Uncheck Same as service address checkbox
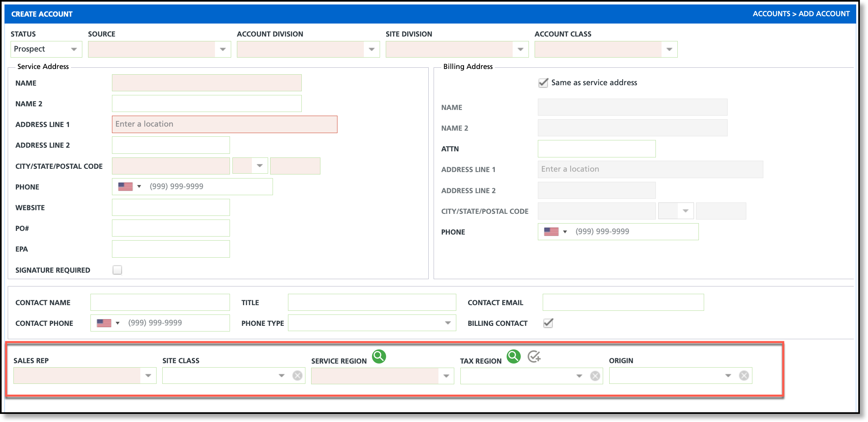Image resolution: width=868 pixels, height=422 pixels. (543, 83)
